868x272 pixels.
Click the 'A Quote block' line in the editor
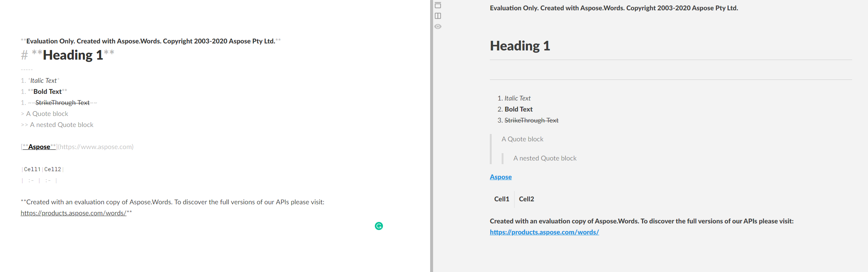[x=47, y=114]
